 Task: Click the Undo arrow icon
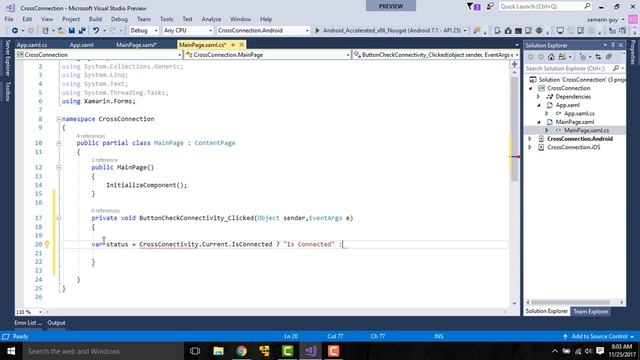point(96,31)
